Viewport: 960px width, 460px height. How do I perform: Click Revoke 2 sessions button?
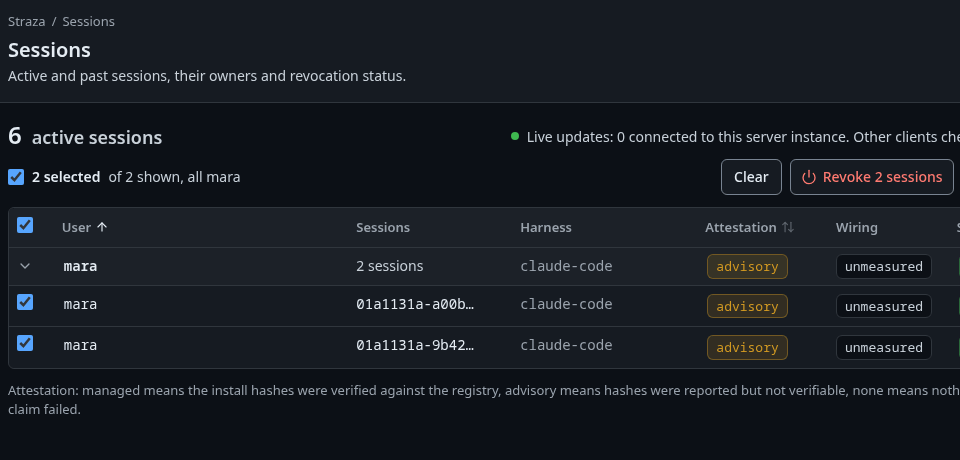point(872,177)
